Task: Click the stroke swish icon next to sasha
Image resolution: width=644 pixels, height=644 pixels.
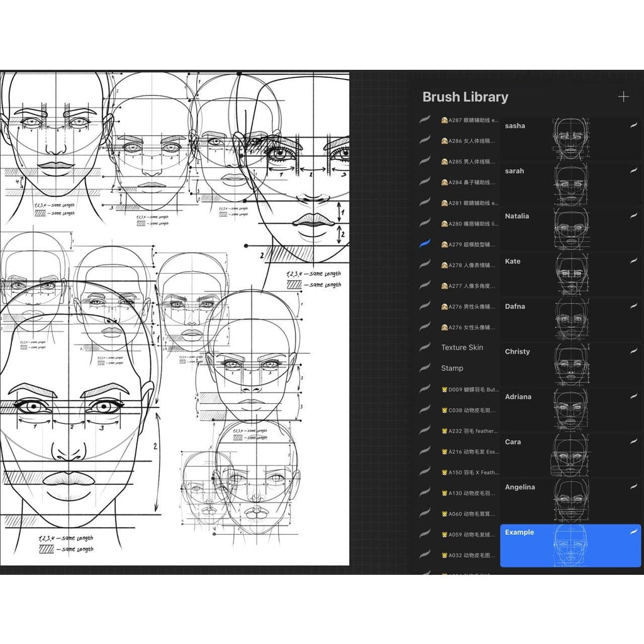Action: [x=634, y=126]
